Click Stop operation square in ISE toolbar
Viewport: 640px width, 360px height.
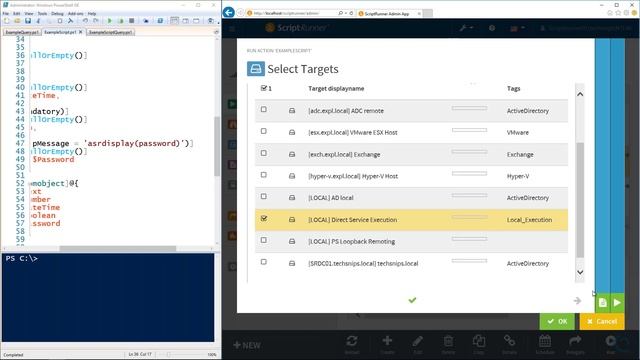131,21
